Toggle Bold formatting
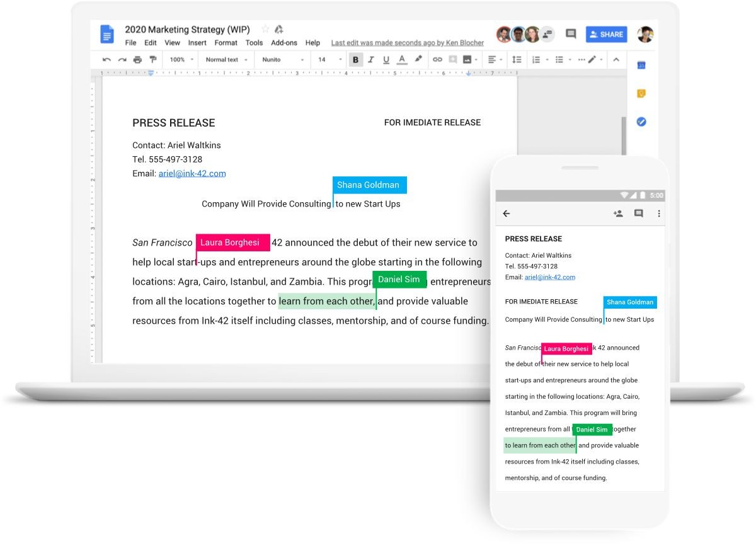This screenshot has height=548, width=756. point(356,60)
